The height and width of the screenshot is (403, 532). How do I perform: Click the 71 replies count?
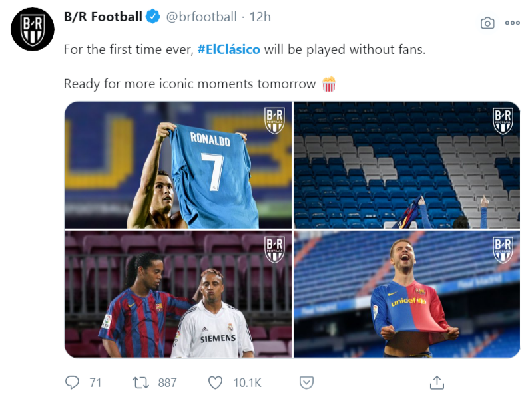[95, 382]
